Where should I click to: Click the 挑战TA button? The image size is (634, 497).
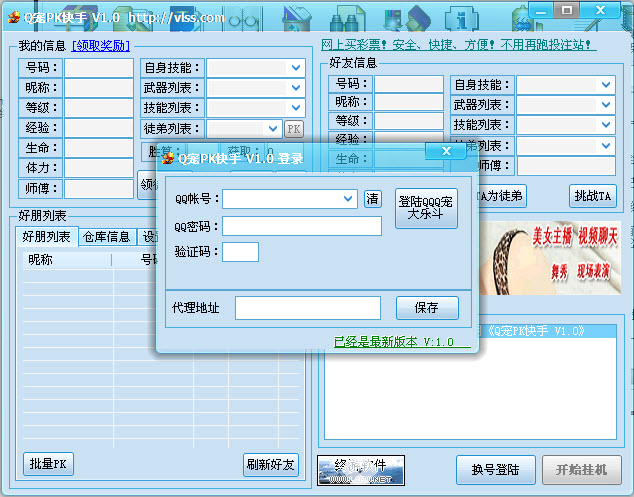[x=592, y=196]
